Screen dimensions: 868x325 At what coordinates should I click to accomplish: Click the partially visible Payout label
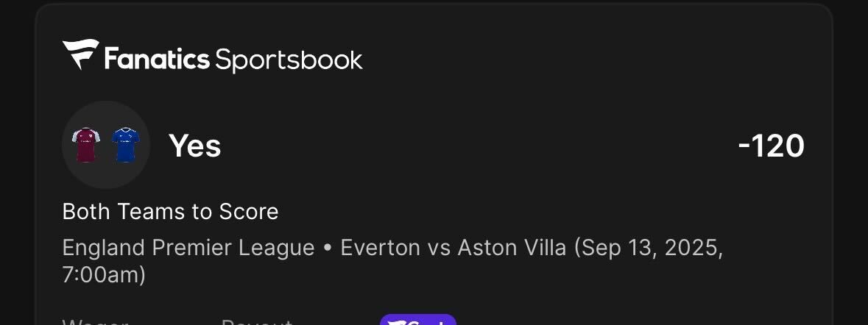257,321
